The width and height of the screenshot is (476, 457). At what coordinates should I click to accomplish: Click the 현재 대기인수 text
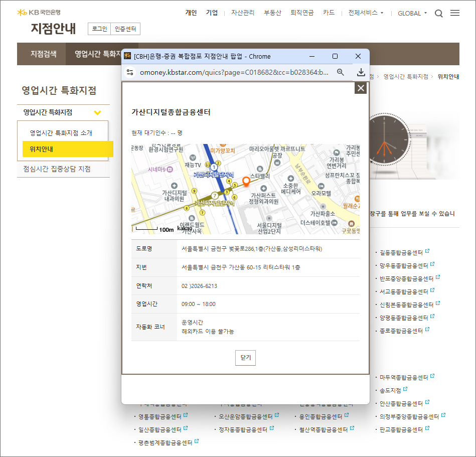(x=156, y=133)
